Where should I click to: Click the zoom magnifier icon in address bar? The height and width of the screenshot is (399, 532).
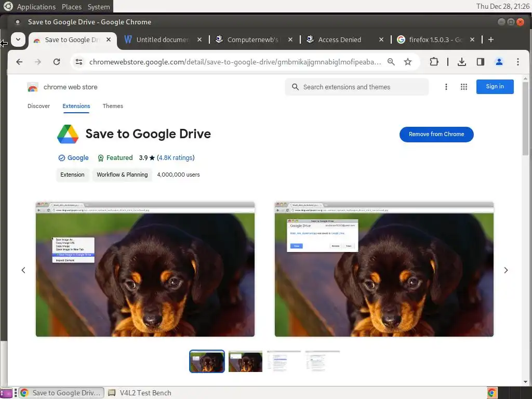pyautogui.click(x=391, y=62)
